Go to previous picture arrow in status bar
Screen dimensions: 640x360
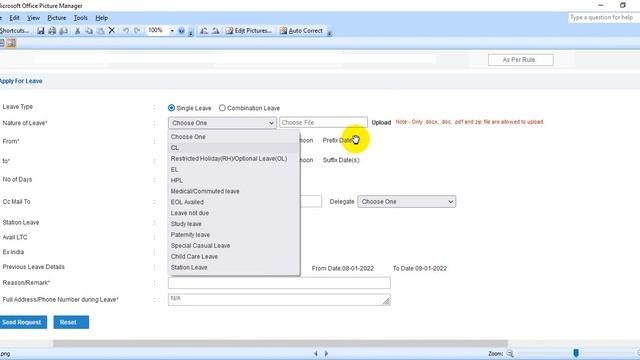click(x=316, y=353)
